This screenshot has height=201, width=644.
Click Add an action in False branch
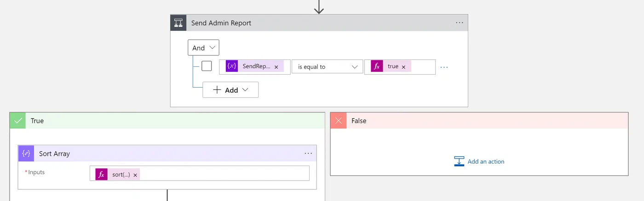(479, 161)
